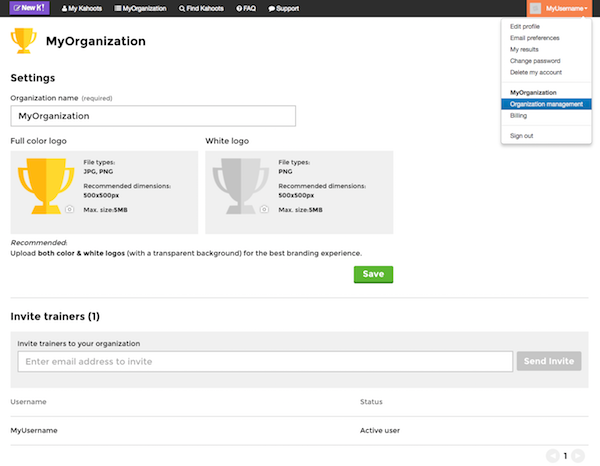Choose Delete my account option
The image size is (600, 466).
click(x=536, y=72)
